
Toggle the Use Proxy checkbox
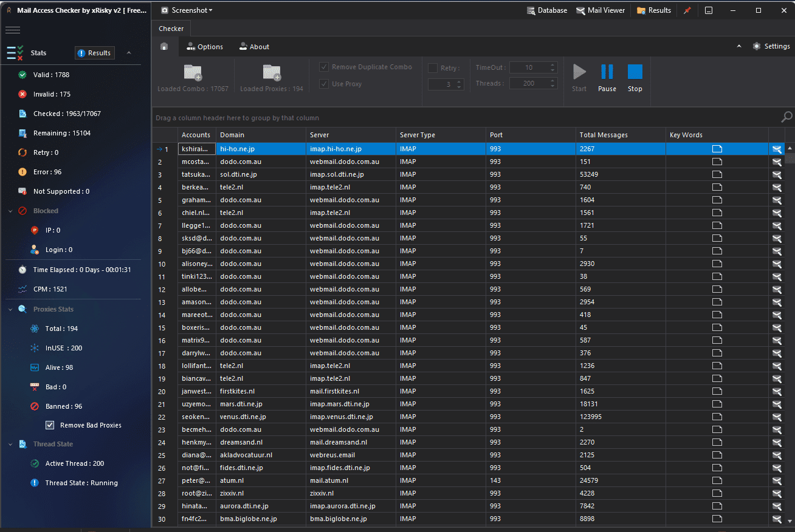click(x=325, y=84)
